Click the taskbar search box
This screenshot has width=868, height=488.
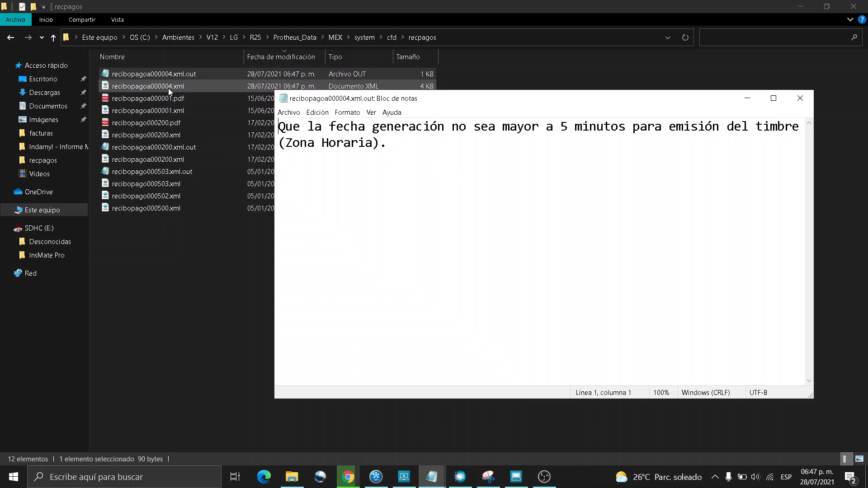click(x=124, y=477)
